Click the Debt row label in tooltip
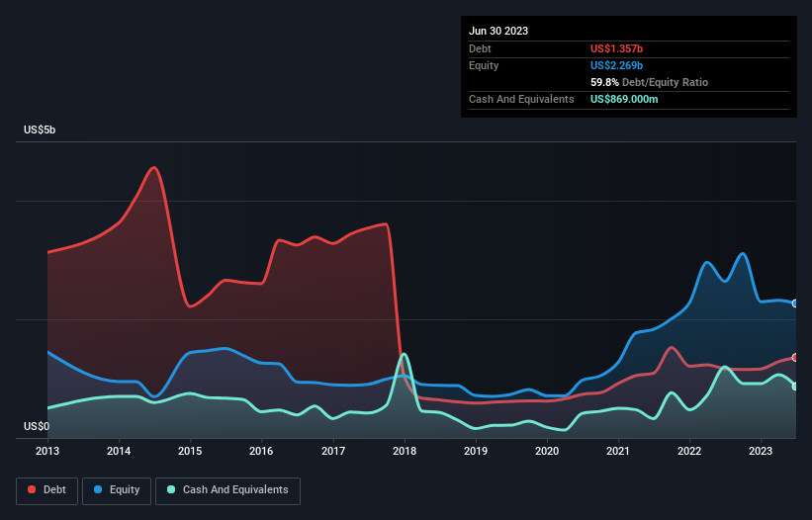The height and width of the screenshot is (520, 812). 480,48
